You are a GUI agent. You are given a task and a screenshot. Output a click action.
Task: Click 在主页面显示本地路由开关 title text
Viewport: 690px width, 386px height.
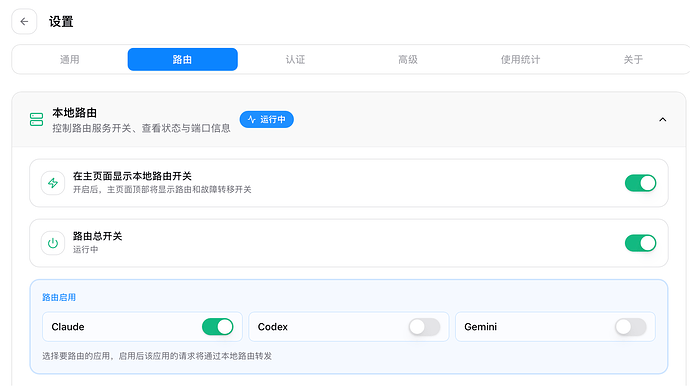(132, 176)
